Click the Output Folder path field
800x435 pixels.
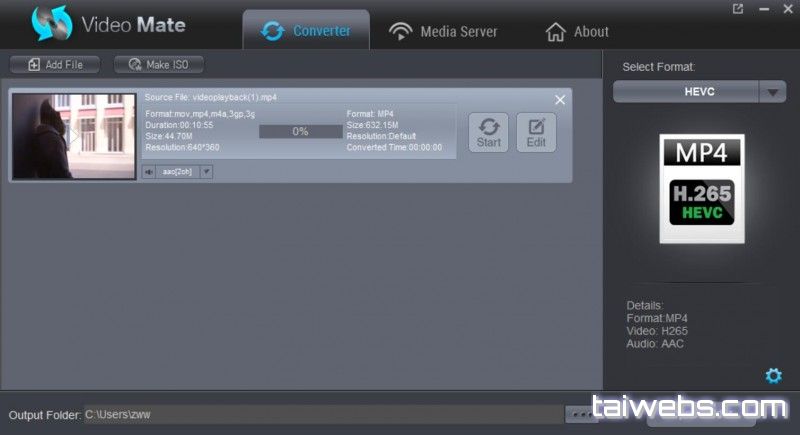coord(322,414)
